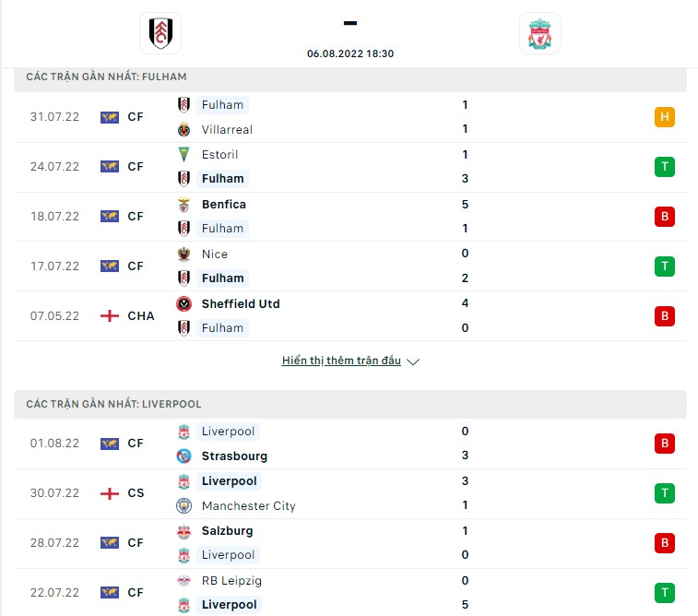The height and width of the screenshot is (616, 698).
Task: Click the RB Leipzig team logo
Action: pos(183,580)
